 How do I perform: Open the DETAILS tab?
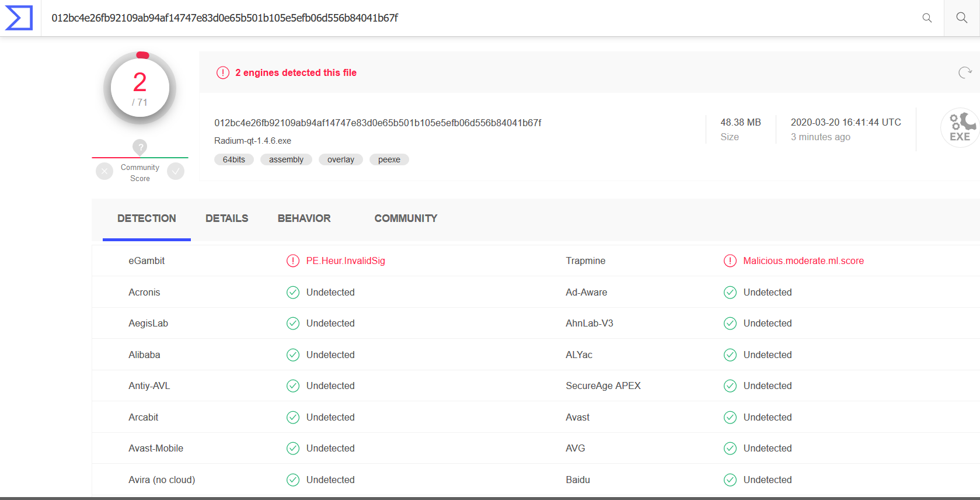(x=226, y=218)
